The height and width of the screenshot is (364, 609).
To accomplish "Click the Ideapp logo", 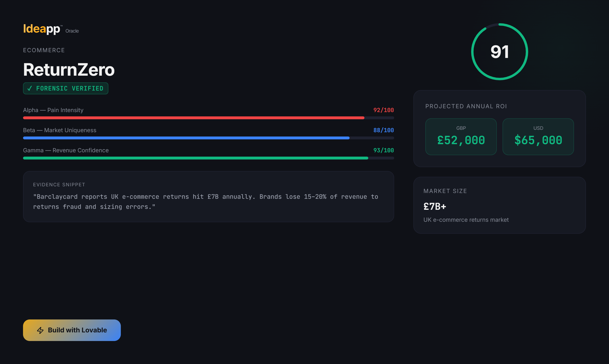I will click(x=41, y=29).
